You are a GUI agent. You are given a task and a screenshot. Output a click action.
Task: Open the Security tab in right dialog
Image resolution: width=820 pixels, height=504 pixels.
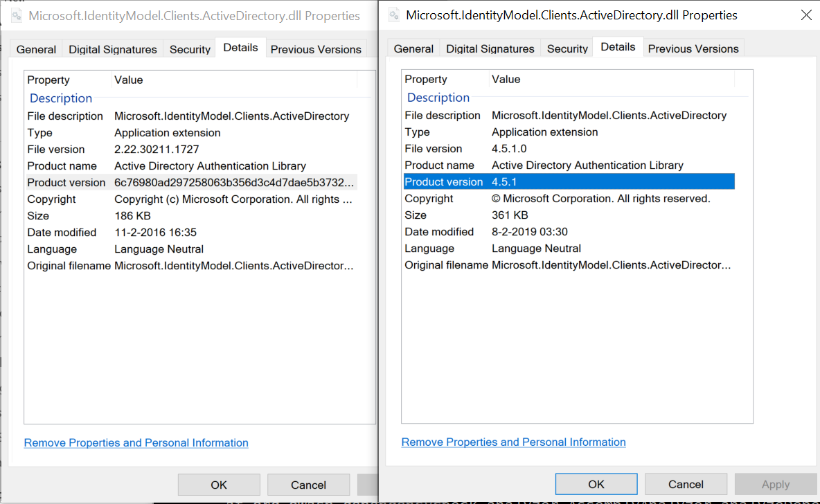(567, 48)
